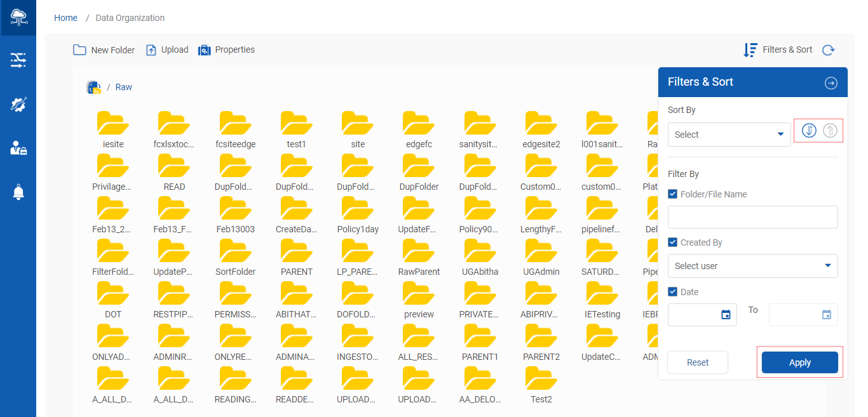Open the Policy1day folder
Screen dimensions: 868x417
(x=358, y=215)
